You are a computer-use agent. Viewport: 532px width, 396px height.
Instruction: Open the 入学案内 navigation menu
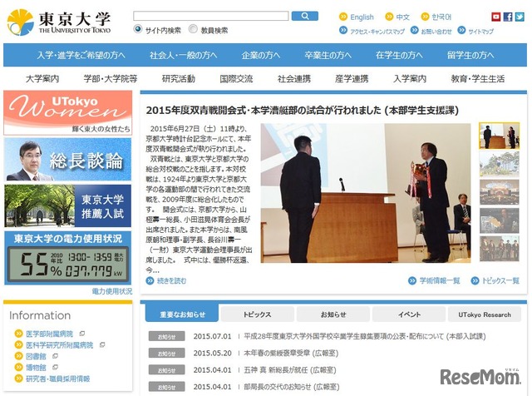[410, 79]
